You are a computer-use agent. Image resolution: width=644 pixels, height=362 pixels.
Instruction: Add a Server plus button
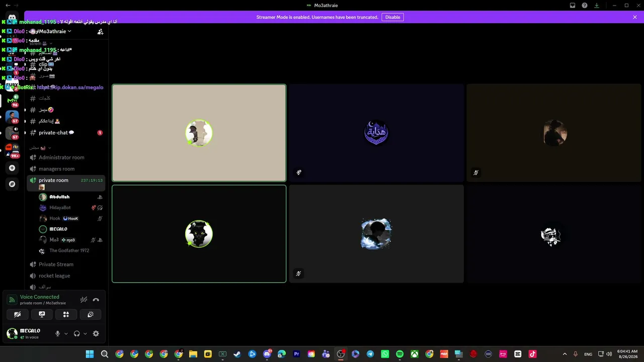pyautogui.click(x=12, y=168)
